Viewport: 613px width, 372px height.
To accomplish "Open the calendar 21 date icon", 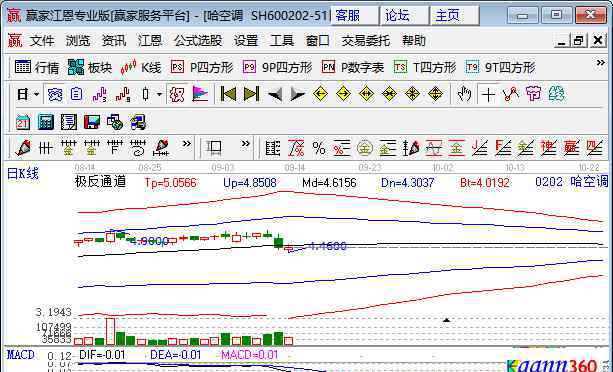I will (23, 122).
